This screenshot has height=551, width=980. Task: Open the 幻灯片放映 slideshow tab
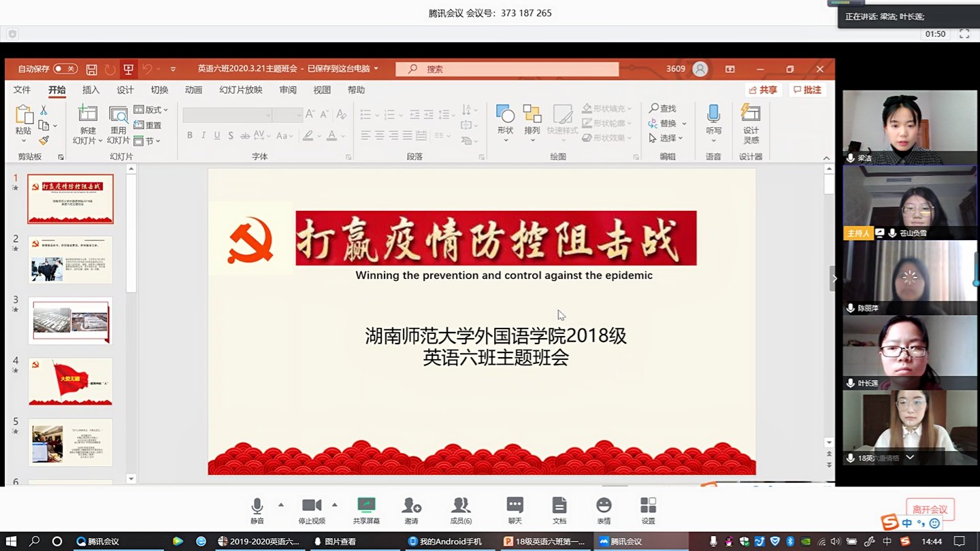240,90
